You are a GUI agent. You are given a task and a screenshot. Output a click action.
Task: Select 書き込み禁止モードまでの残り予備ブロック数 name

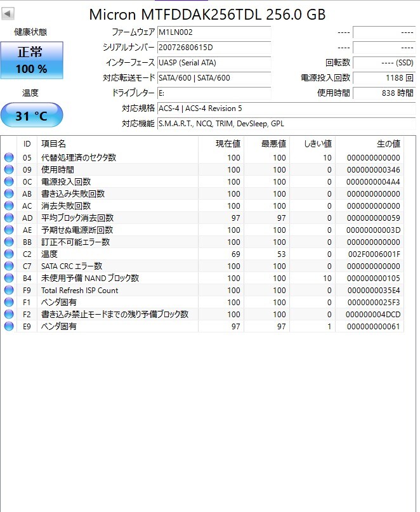(x=115, y=315)
